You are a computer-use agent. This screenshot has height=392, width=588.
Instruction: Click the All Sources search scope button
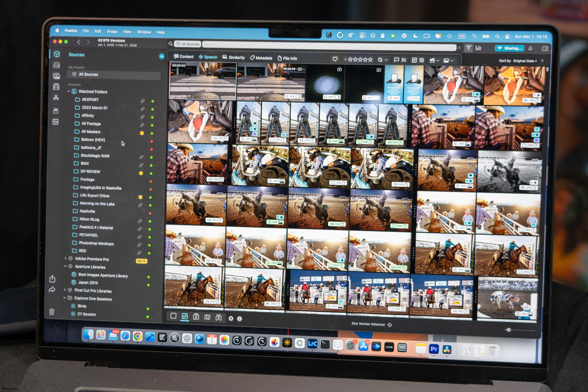(187, 44)
